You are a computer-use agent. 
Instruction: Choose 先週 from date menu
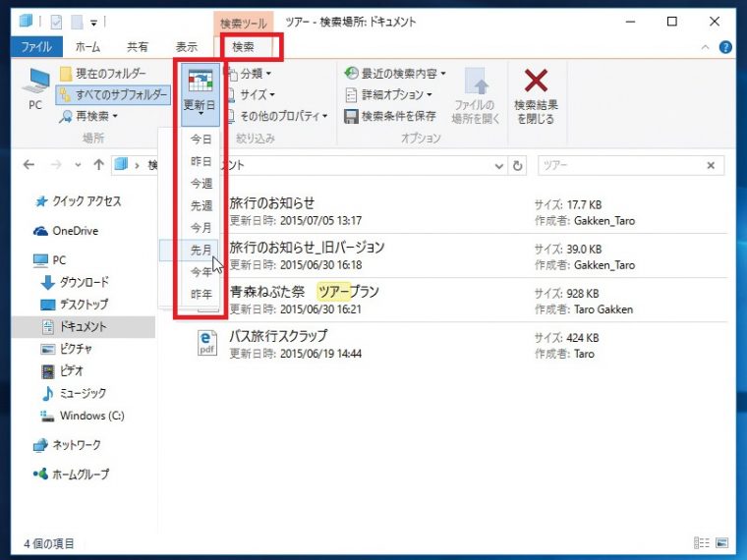[201, 205]
